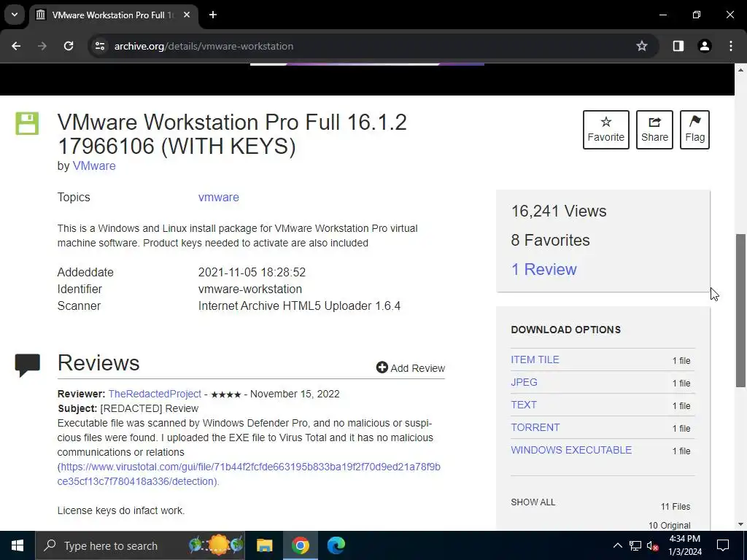Open the VirusTotal detection link

tap(249, 474)
